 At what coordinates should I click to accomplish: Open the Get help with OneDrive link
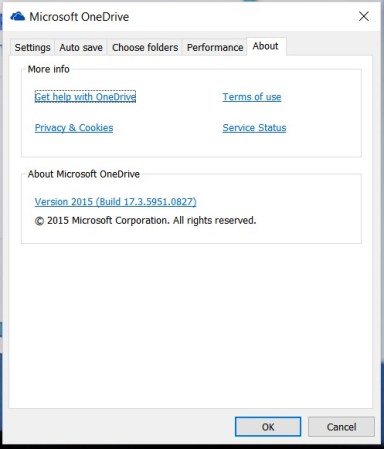85,97
